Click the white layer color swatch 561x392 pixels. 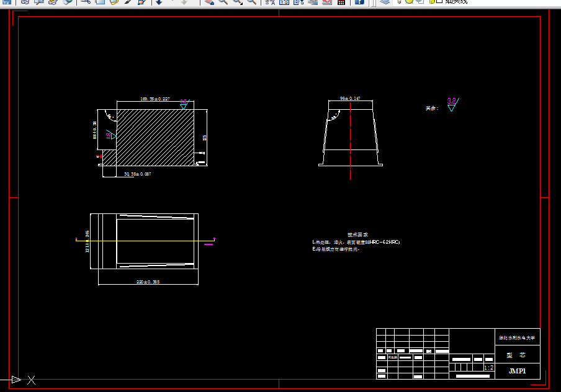439,1
